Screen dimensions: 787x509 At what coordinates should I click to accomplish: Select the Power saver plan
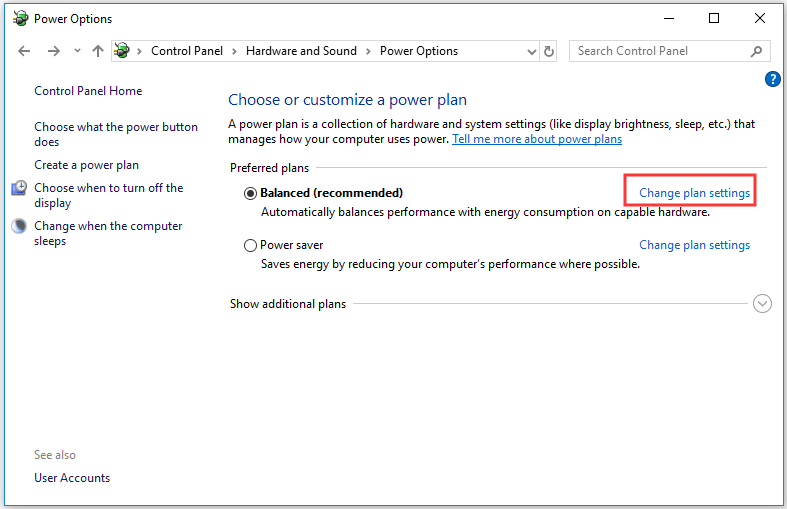click(250, 245)
